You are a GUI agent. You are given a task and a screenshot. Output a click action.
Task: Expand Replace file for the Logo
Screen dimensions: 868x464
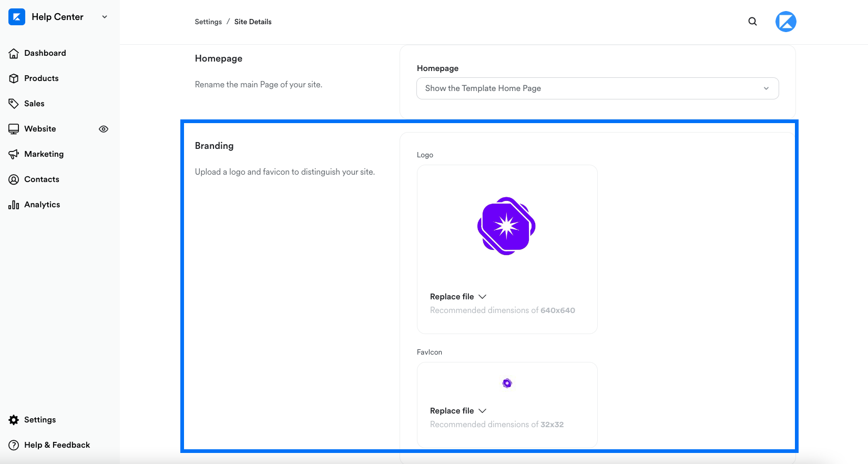[x=458, y=297]
